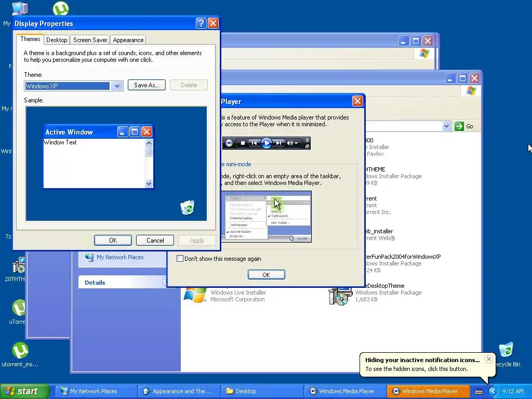The height and width of the screenshot is (399, 532).
Task: Select the Windows Installer Package 1,683 KB icon
Action: click(340, 295)
